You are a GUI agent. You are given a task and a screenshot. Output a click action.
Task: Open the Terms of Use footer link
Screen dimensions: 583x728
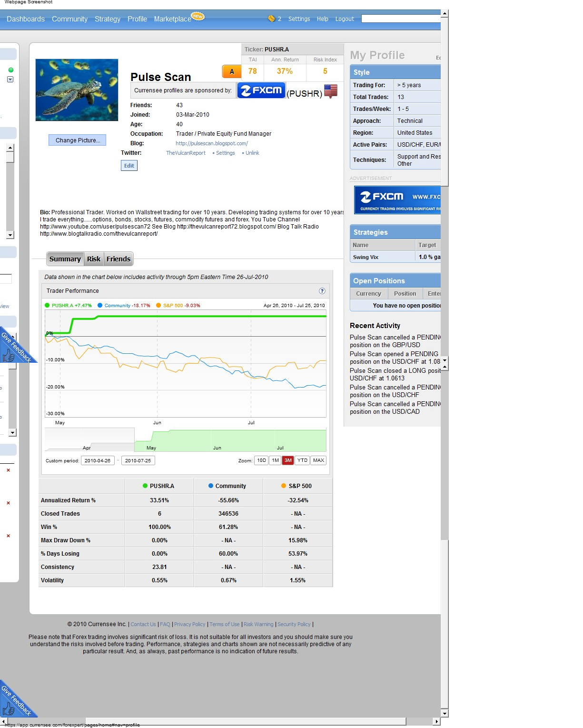pyautogui.click(x=225, y=624)
